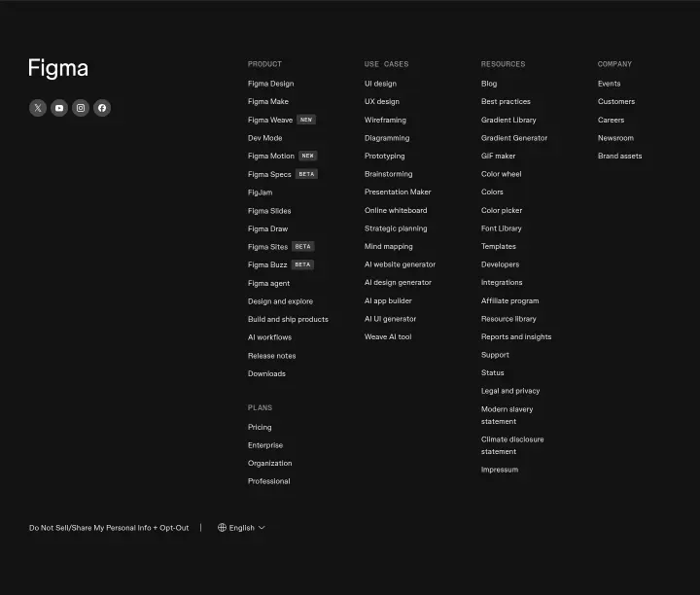
Task: Open the Online whiteboard link
Action: tap(396, 210)
